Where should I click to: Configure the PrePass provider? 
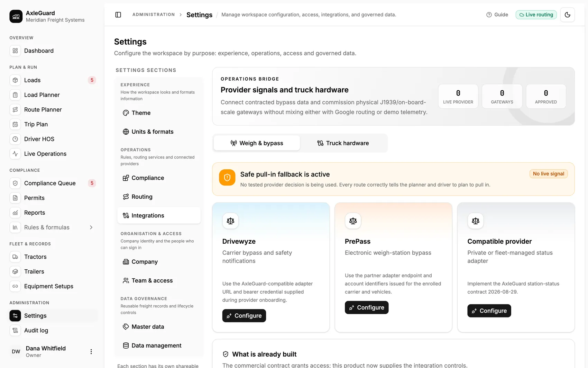pos(367,307)
